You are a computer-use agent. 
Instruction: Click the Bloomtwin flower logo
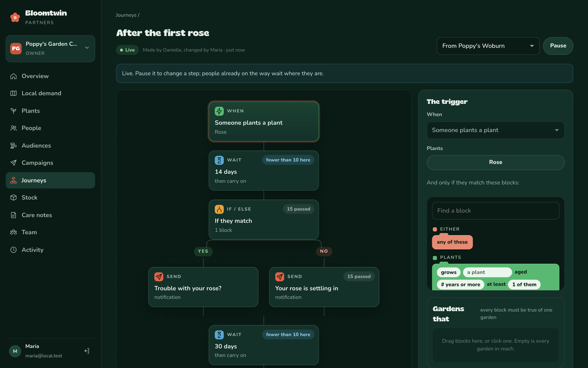click(x=15, y=17)
